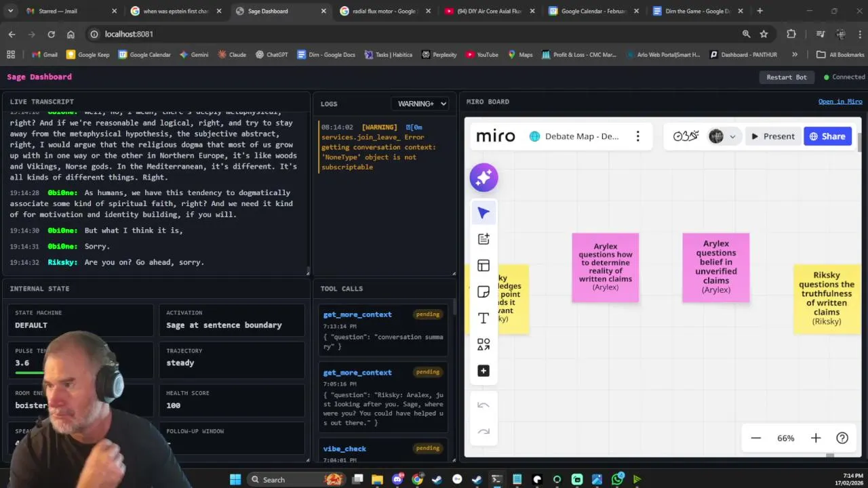Click Miro collaborators reactions icon
The width and height of the screenshot is (868, 488).
pyautogui.click(x=686, y=136)
